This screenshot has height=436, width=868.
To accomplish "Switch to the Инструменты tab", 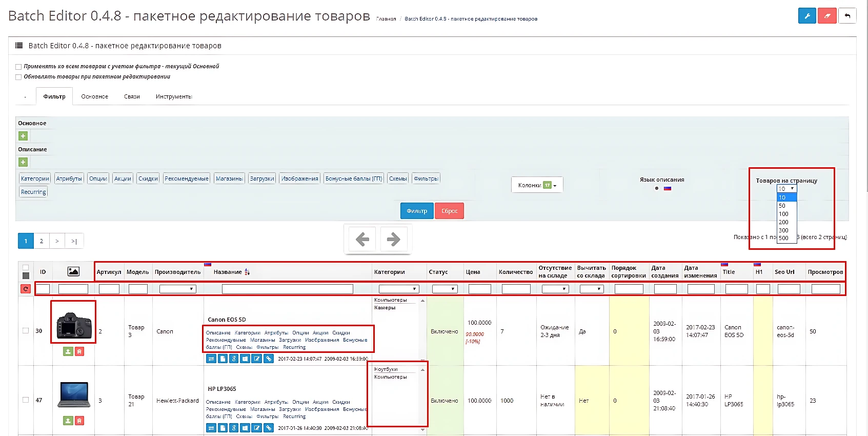I will pos(174,96).
